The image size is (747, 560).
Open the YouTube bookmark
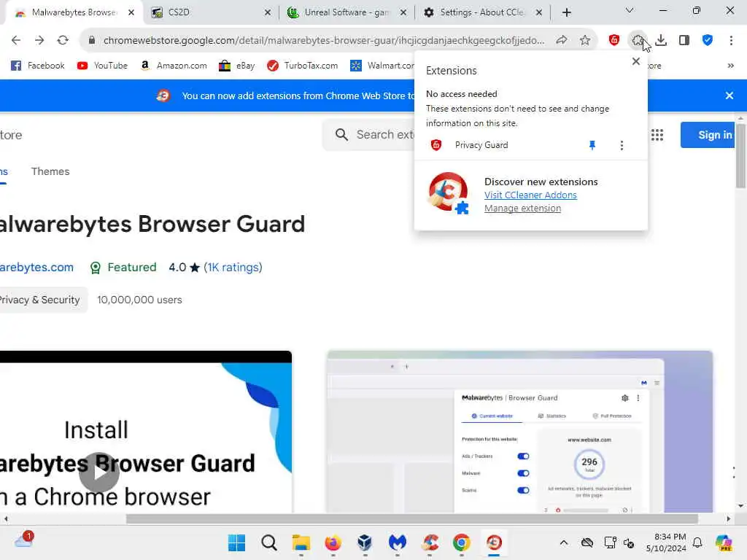(x=102, y=66)
